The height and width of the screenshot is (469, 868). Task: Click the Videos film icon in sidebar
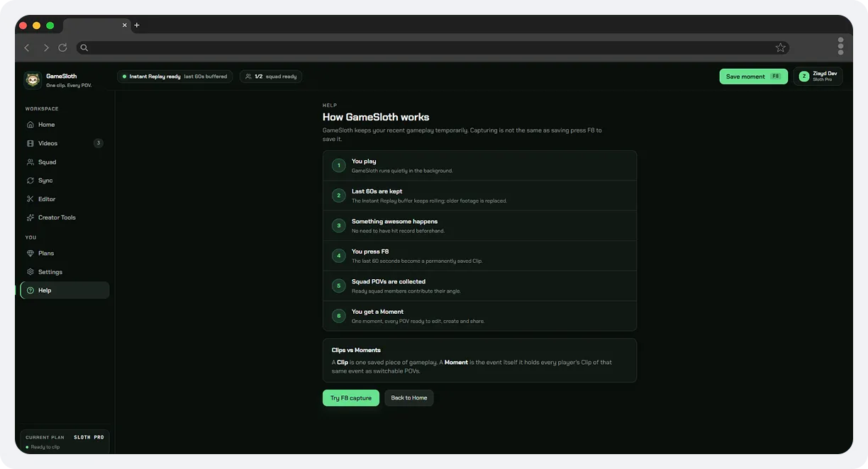[x=30, y=143]
